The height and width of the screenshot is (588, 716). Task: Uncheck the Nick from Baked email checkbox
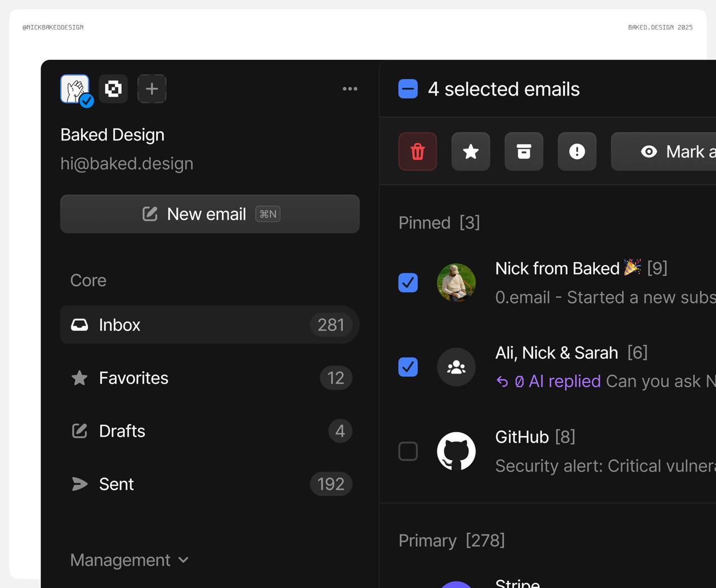pos(408,283)
